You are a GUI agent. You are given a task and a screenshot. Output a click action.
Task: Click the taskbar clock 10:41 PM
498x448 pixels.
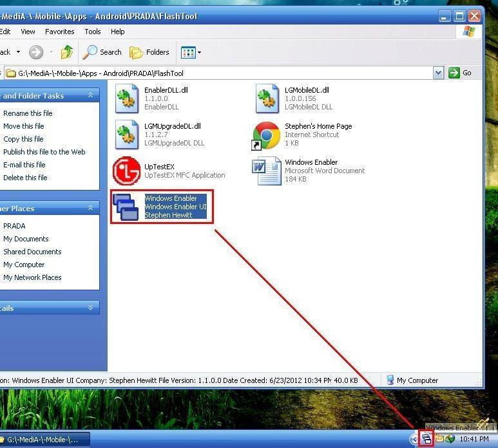pyautogui.click(x=474, y=439)
